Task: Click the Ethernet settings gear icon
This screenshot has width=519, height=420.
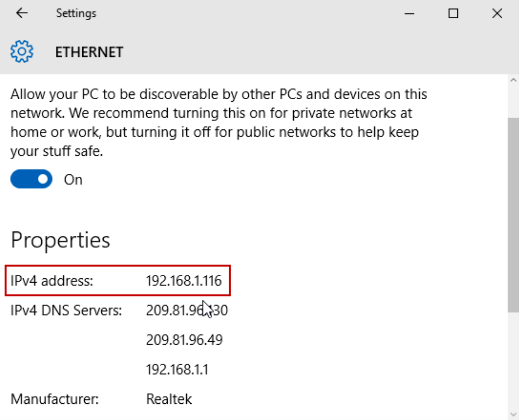Action: tap(22, 52)
